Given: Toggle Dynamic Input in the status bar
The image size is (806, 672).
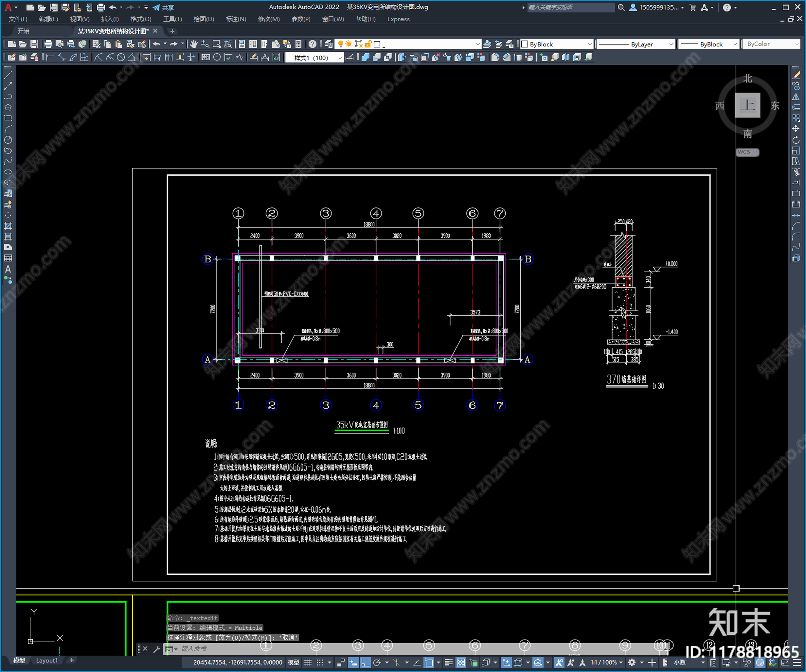Looking at the screenshot, I should [x=353, y=662].
